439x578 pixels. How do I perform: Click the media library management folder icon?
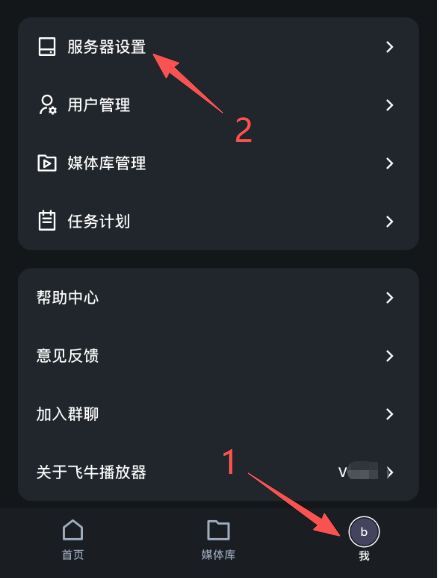coord(47,163)
